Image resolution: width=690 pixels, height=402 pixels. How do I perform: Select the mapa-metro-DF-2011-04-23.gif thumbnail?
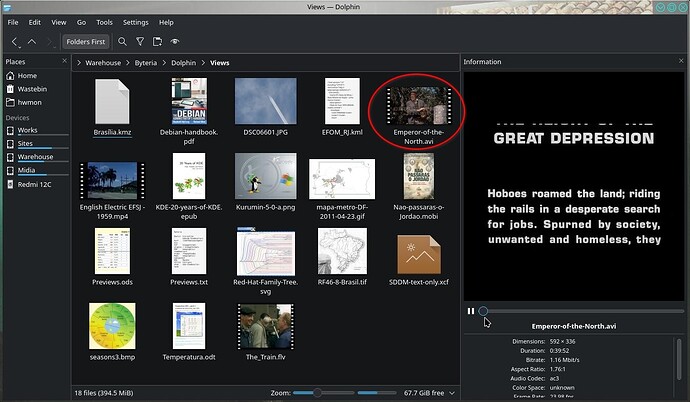click(342, 179)
